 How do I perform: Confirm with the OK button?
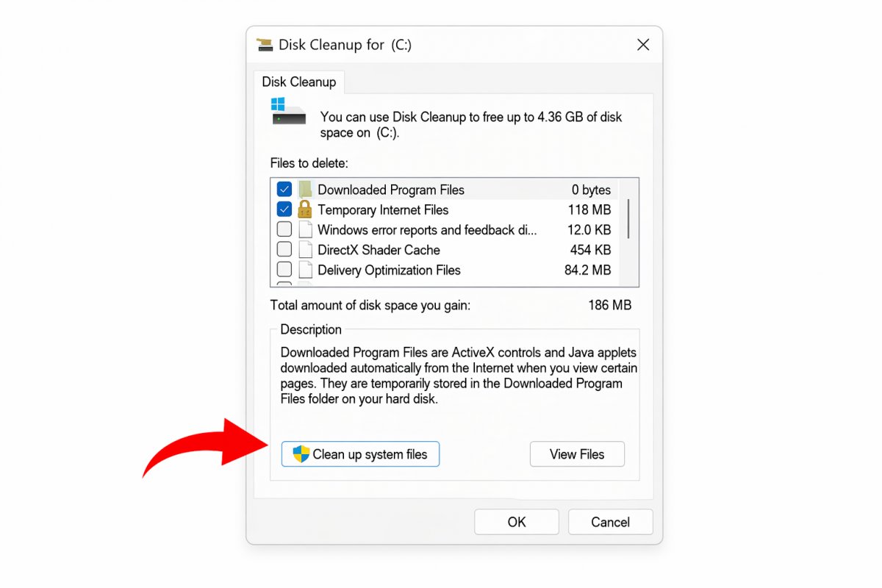[x=516, y=522]
